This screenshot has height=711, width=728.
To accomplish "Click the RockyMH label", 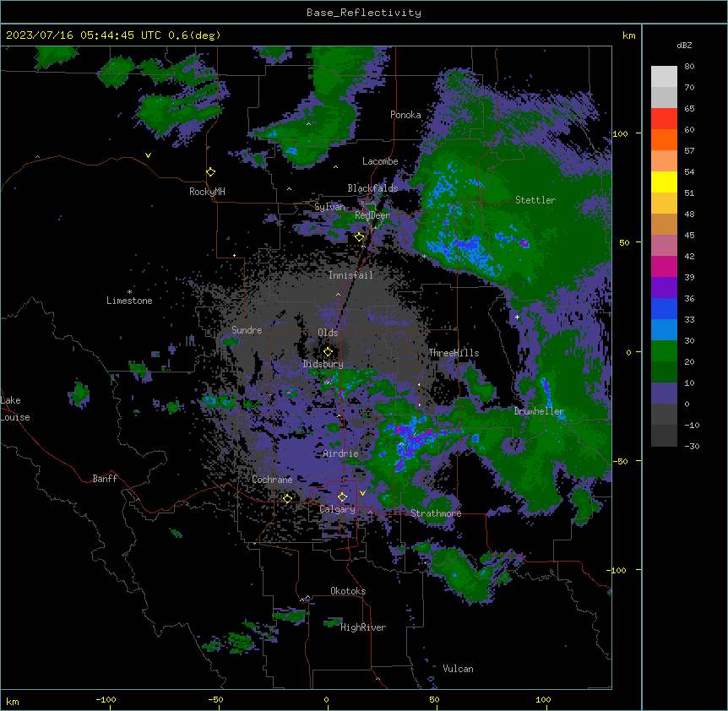I will point(207,192).
